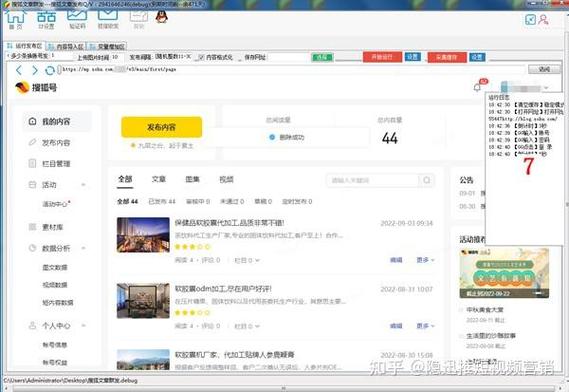Open 栏目 0 dropdown under 软胶囊odm加工 article

pos(247,326)
